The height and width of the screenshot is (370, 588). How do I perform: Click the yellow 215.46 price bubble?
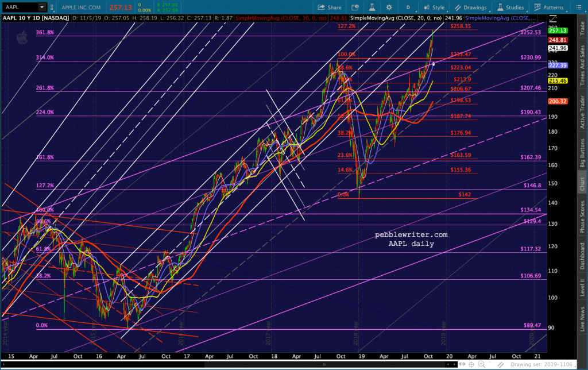[x=558, y=80]
